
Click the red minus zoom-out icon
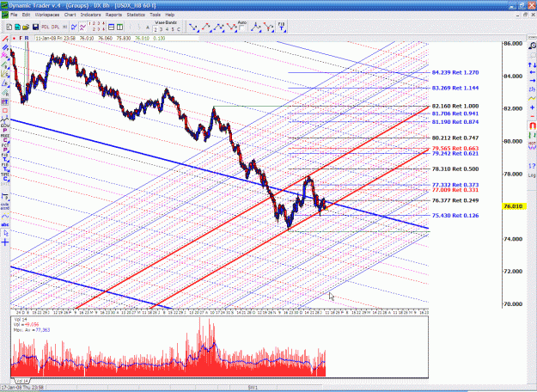click(x=532, y=117)
